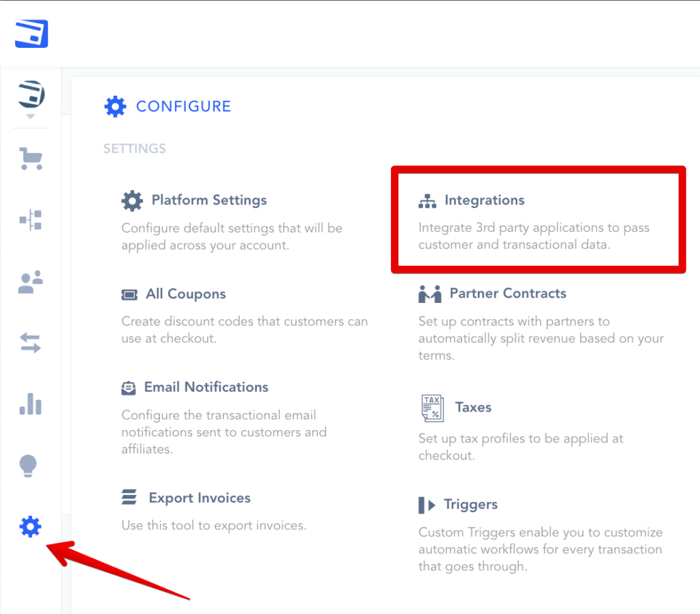The image size is (700, 614).
Task: Select Email Notifications settings
Action: coord(206,387)
